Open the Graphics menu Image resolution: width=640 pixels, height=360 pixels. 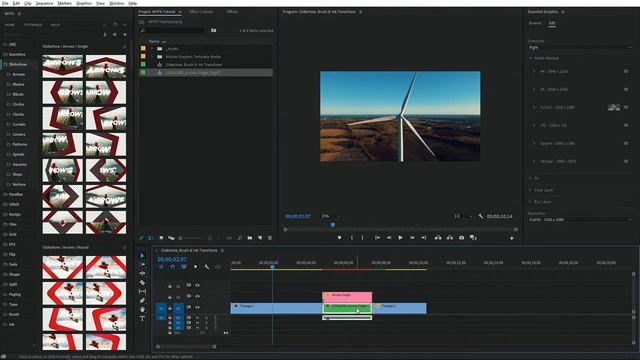[84, 3]
